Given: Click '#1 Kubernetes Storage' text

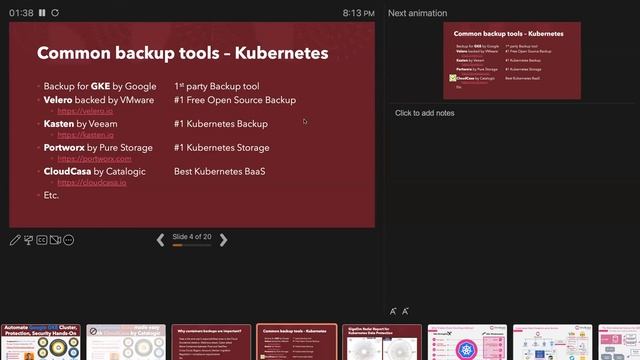Looking at the screenshot, I should click(222, 148).
